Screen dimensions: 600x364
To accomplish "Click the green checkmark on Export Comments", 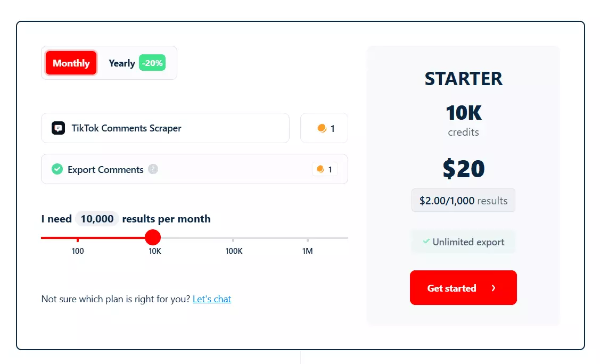I will point(57,169).
